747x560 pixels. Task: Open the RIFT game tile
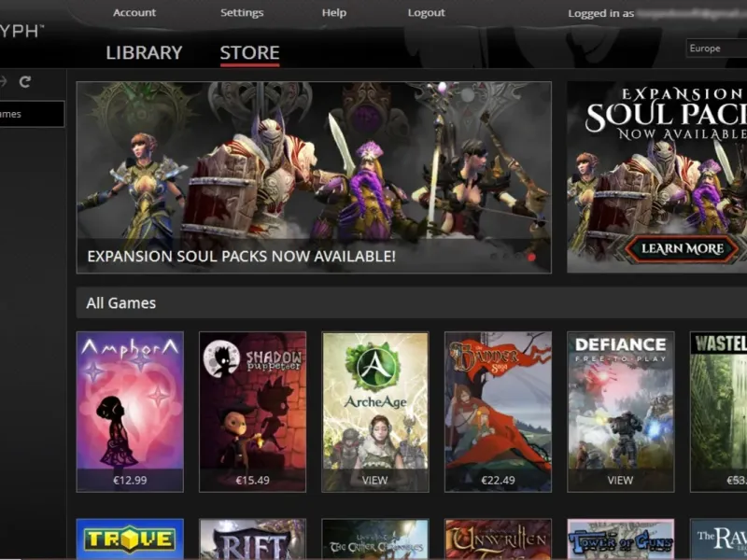(x=252, y=539)
